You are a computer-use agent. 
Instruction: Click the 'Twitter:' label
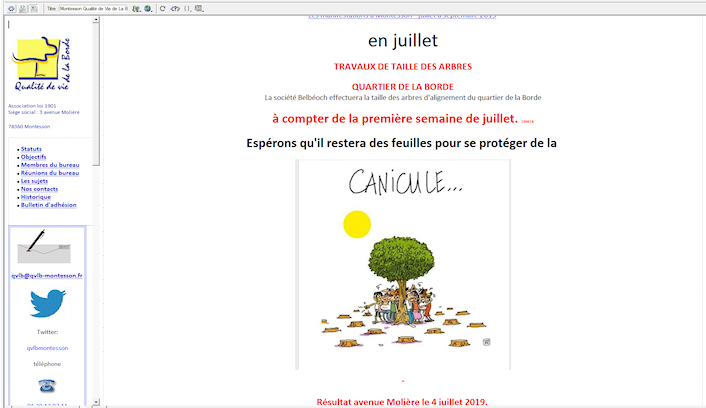47,332
